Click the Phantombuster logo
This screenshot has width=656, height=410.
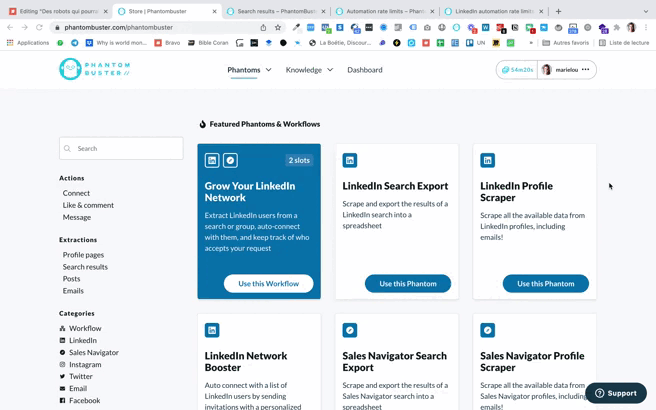[95, 69]
